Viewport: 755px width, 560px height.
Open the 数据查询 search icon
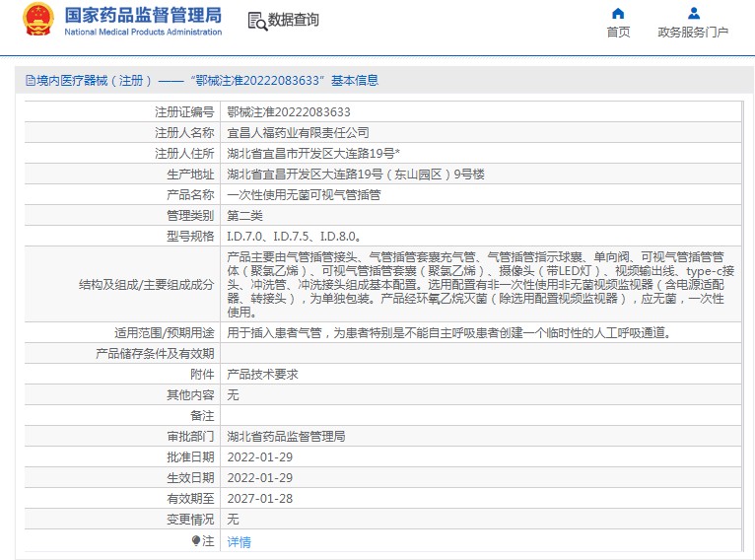pos(257,21)
